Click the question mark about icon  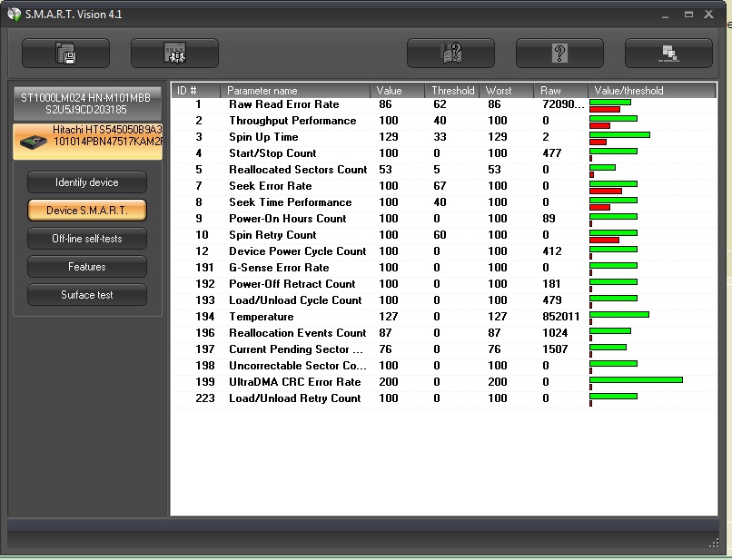559,54
